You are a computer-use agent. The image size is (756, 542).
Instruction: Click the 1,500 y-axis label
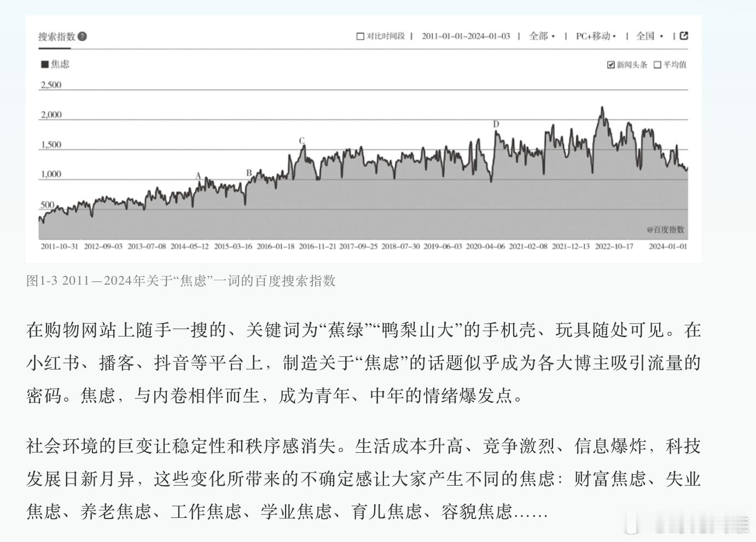click(x=51, y=145)
